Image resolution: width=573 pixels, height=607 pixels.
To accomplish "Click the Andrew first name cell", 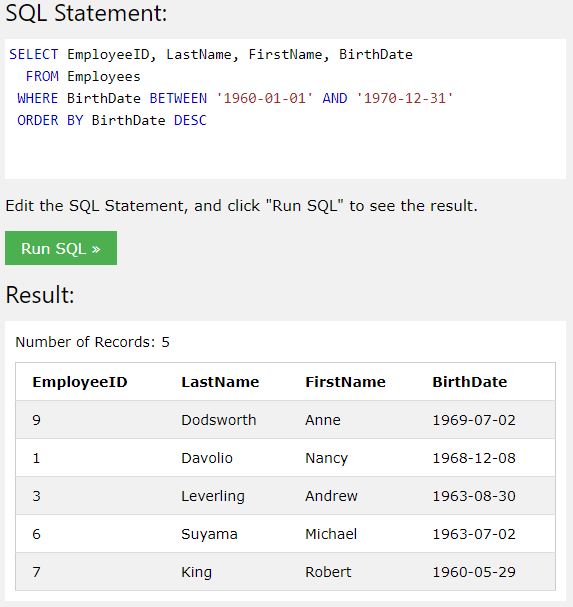I will coord(331,496).
